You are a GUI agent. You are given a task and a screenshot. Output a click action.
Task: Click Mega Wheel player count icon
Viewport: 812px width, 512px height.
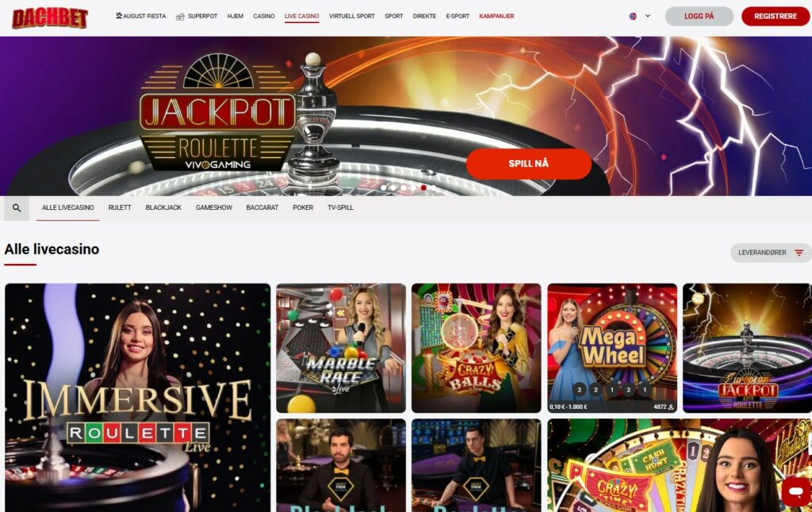pos(671,407)
